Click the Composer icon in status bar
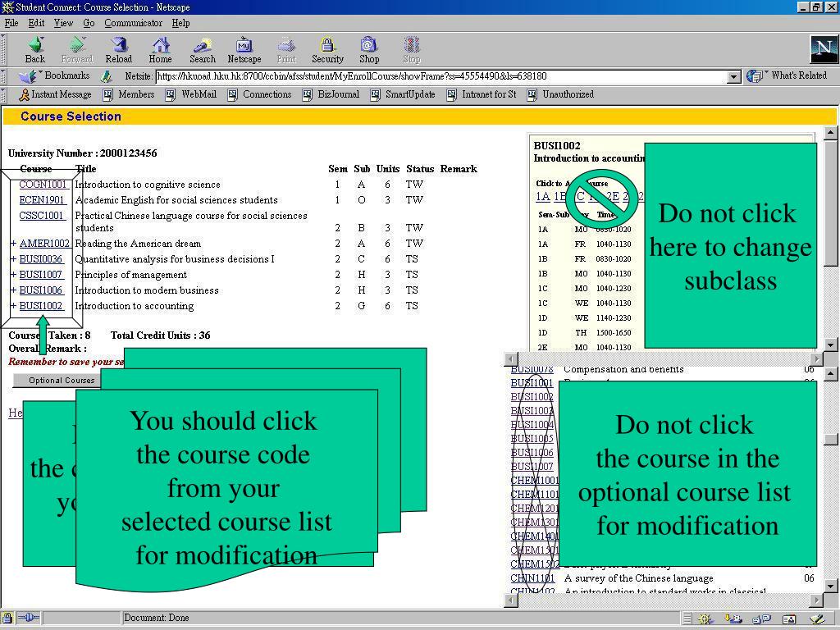840x630 pixels. (x=817, y=619)
